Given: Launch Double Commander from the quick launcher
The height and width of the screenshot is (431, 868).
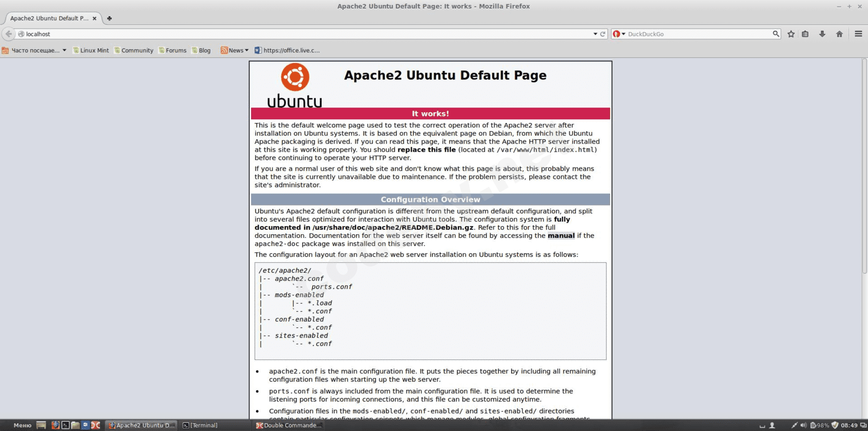Looking at the screenshot, I should tap(95, 426).
